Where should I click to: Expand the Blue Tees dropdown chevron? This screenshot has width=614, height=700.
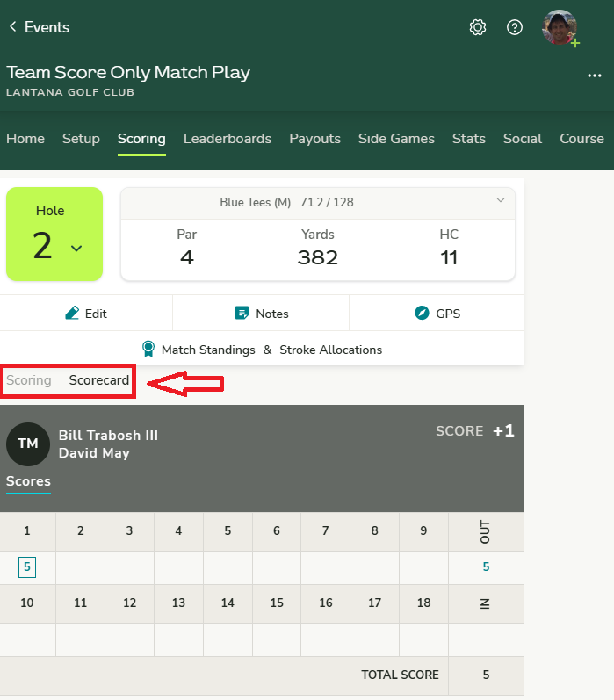pos(501,201)
